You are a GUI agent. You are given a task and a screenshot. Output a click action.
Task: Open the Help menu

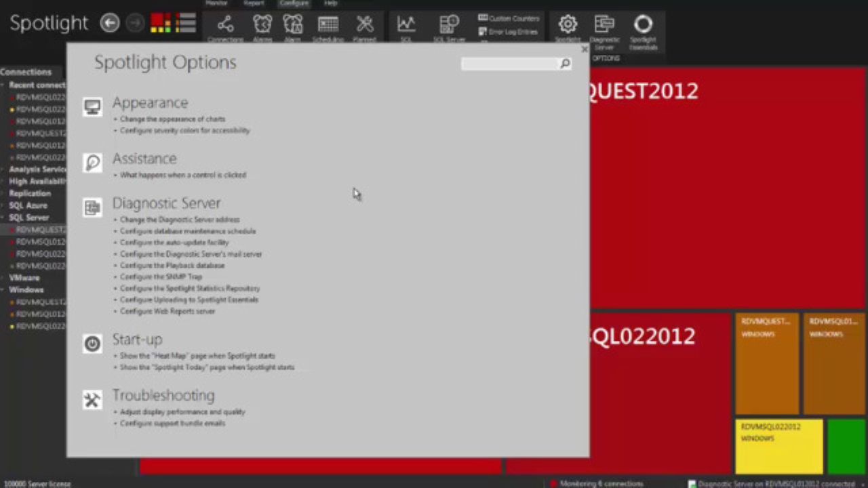tap(330, 3)
